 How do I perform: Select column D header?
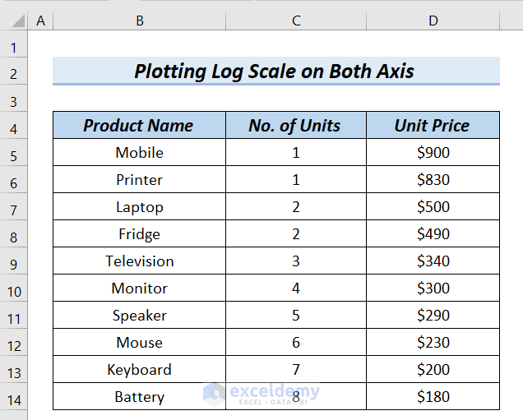(x=433, y=20)
